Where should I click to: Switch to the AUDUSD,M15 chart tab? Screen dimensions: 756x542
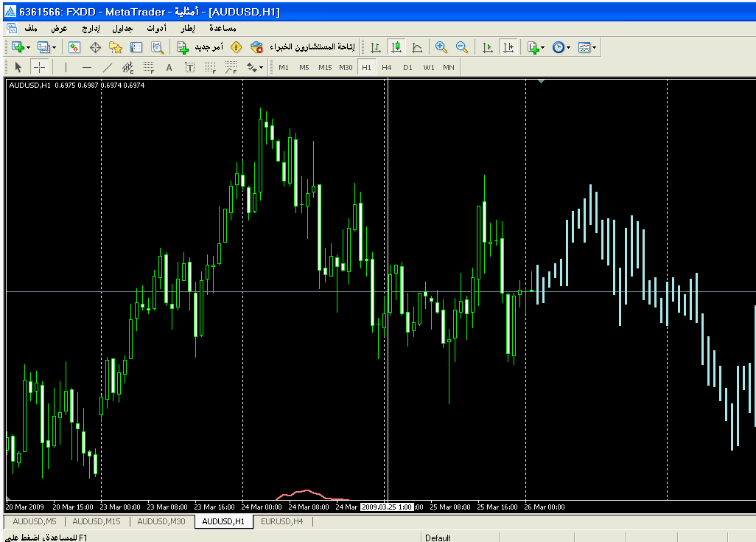(x=97, y=521)
